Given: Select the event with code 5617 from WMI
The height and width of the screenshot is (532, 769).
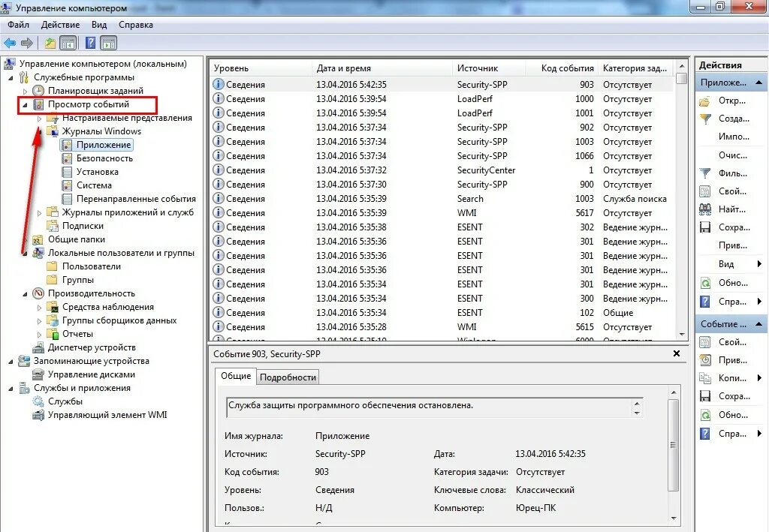Looking at the screenshot, I should click(442, 213).
